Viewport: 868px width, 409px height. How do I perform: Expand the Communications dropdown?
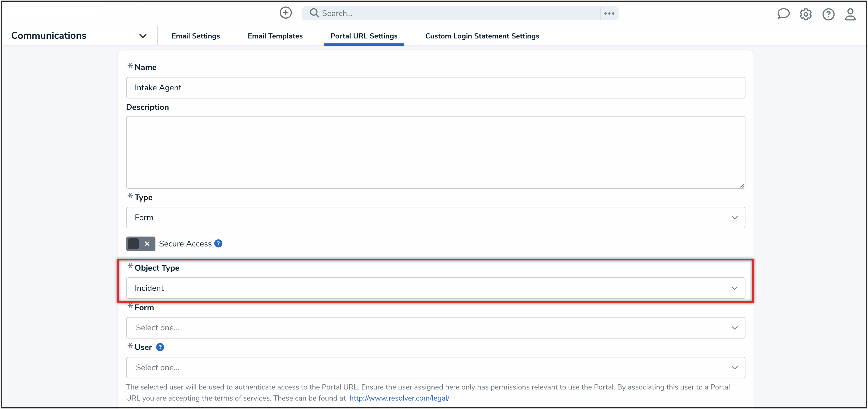click(x=143, y=36)
